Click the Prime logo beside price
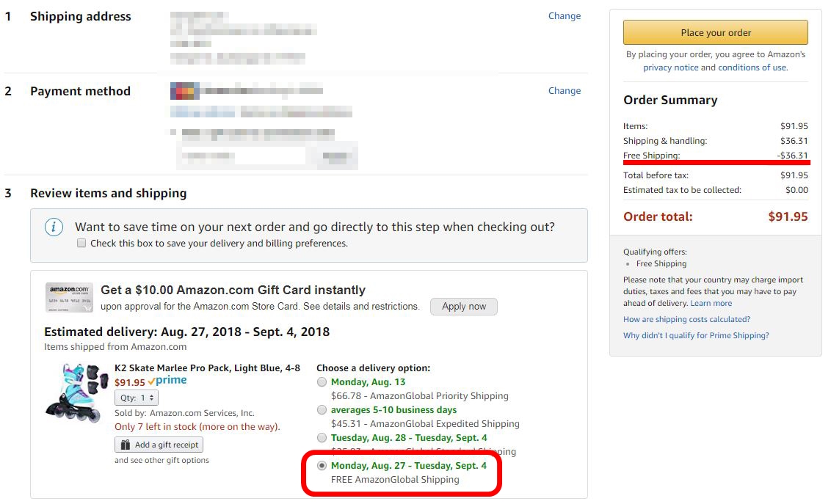The image size is (831, 504). (167, 381)
